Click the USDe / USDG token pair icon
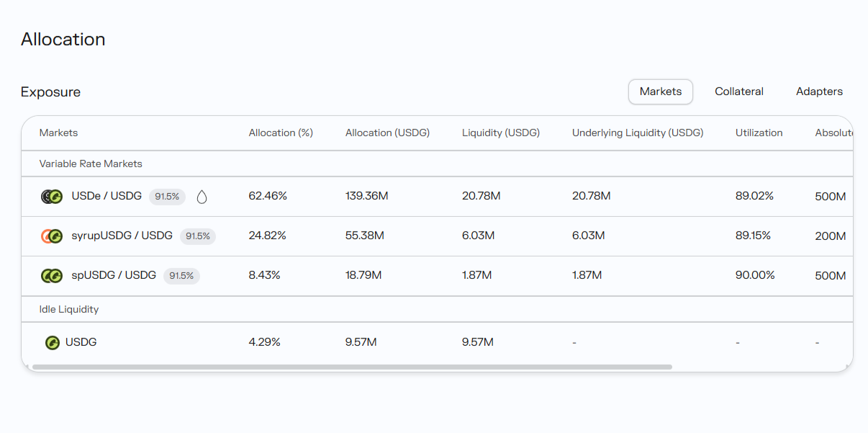The width and height of the screenshot is (868, 433). [52, 197]
